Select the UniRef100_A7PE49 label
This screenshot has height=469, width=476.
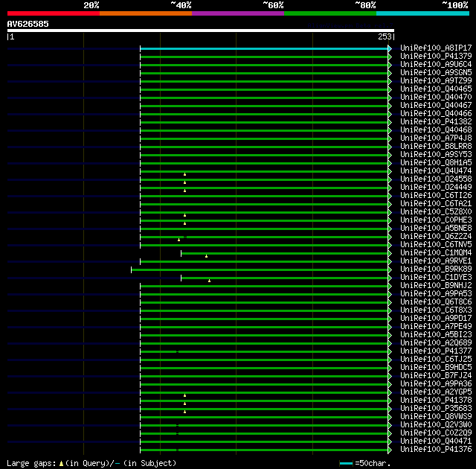[x=436, y=327]
